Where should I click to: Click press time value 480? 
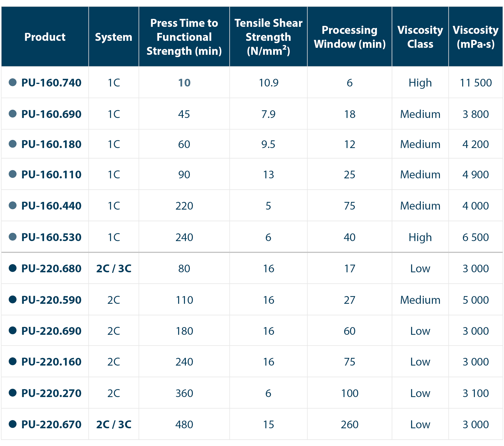coord(184,425)
